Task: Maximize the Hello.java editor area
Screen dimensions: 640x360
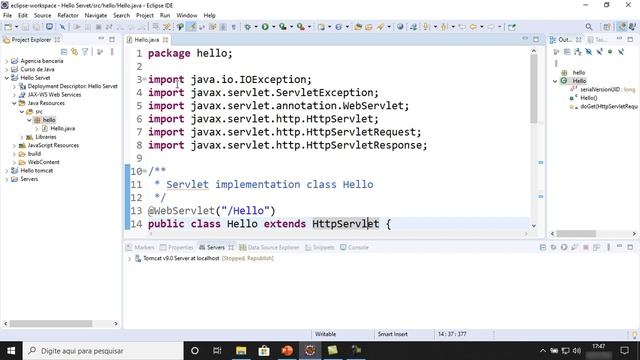Action: tap(536, 40)
